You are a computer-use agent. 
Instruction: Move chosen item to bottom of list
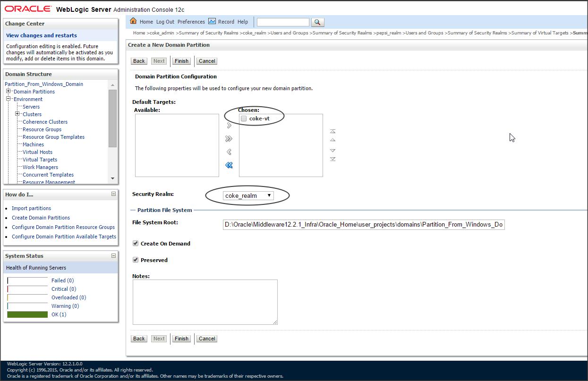coord(332,159)
